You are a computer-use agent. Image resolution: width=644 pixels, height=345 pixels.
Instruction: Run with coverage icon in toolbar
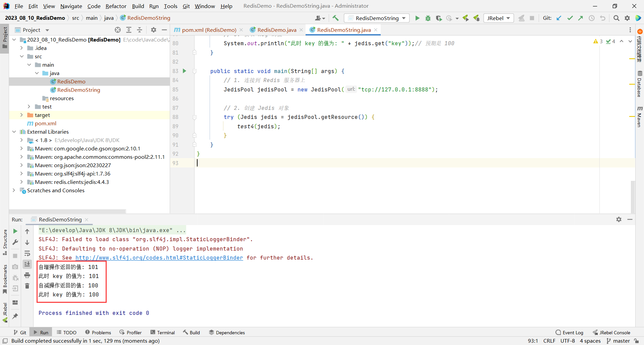tap(439, 18)
